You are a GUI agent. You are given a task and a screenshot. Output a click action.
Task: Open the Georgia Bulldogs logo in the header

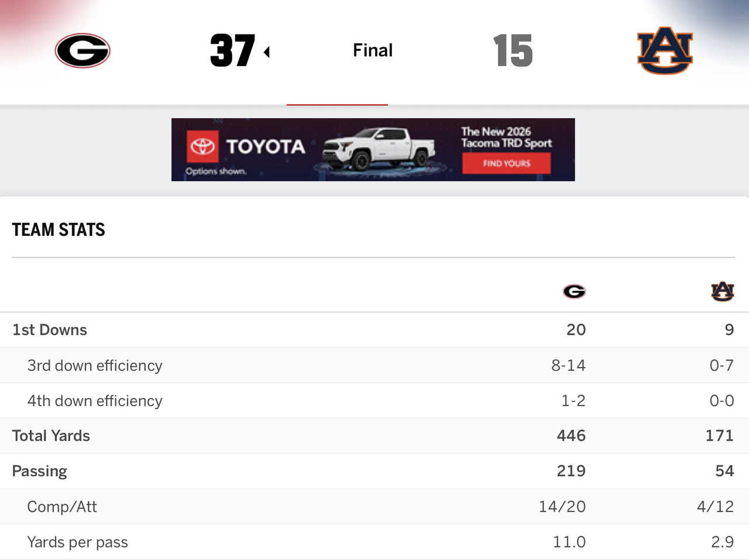point(83,50)
